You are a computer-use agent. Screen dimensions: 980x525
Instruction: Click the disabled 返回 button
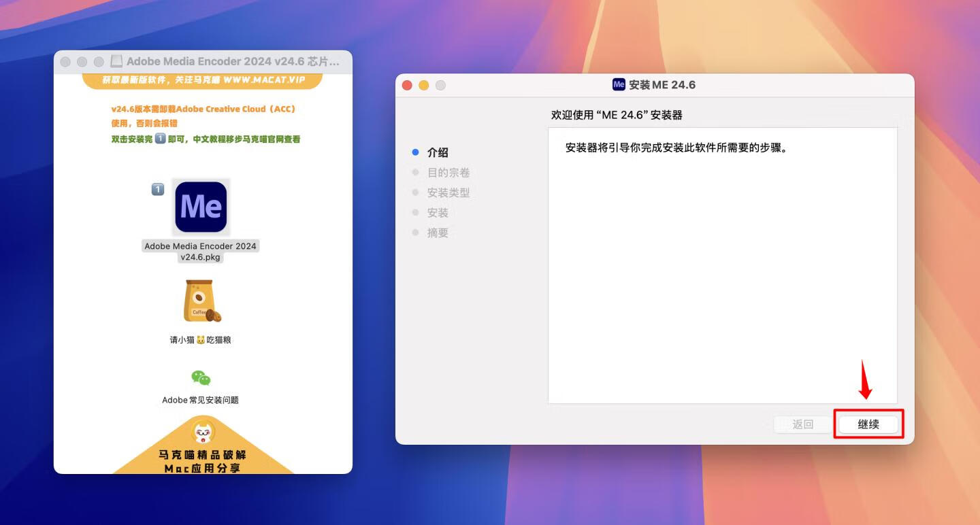803,424
